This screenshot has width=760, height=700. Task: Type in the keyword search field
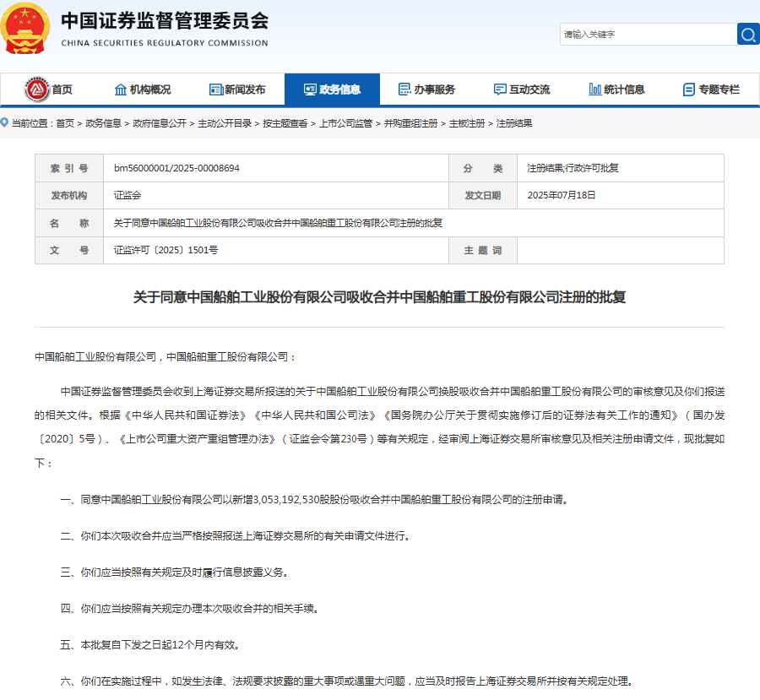coord(647,34)
